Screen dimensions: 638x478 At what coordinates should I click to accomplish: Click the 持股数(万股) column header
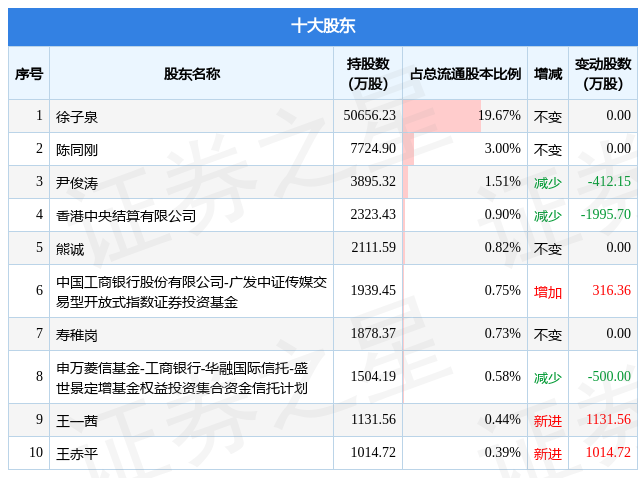[x=367, y=73]
